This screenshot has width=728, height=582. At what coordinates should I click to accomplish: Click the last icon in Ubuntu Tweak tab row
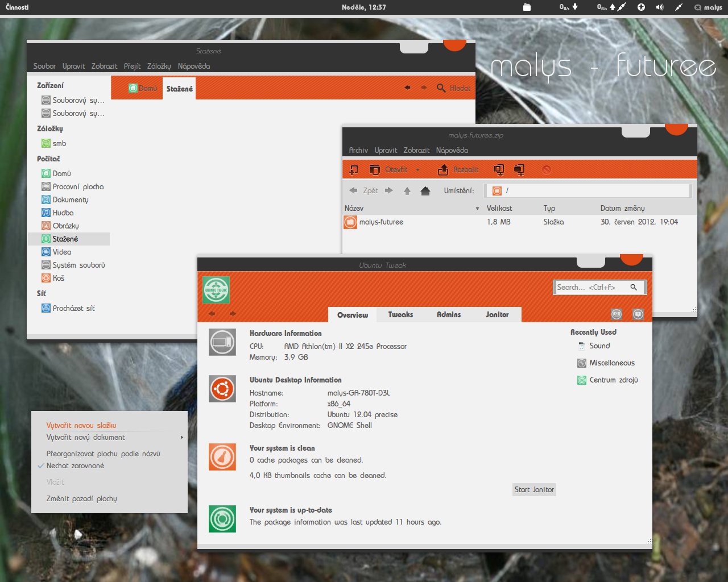pos(638,314)
